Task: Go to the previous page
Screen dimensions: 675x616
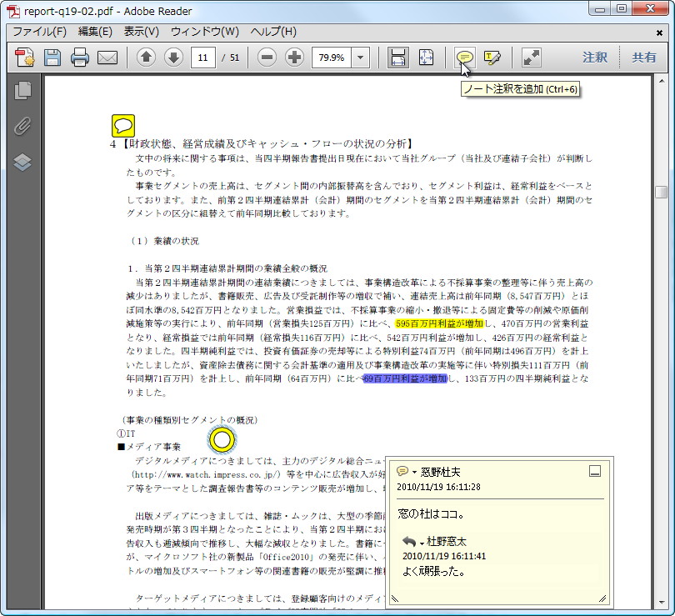Action: (x=144, y=58)
